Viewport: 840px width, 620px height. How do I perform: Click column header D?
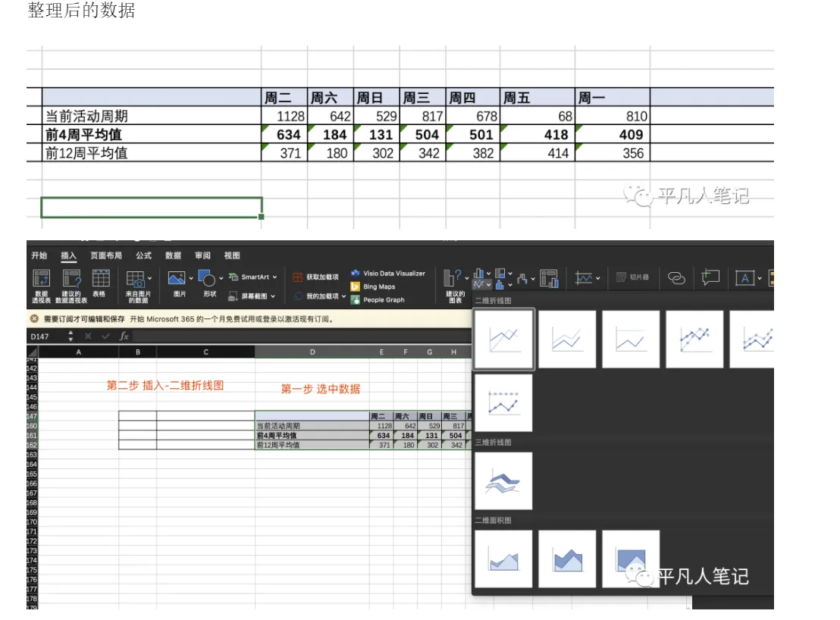[x=312, y=352]
